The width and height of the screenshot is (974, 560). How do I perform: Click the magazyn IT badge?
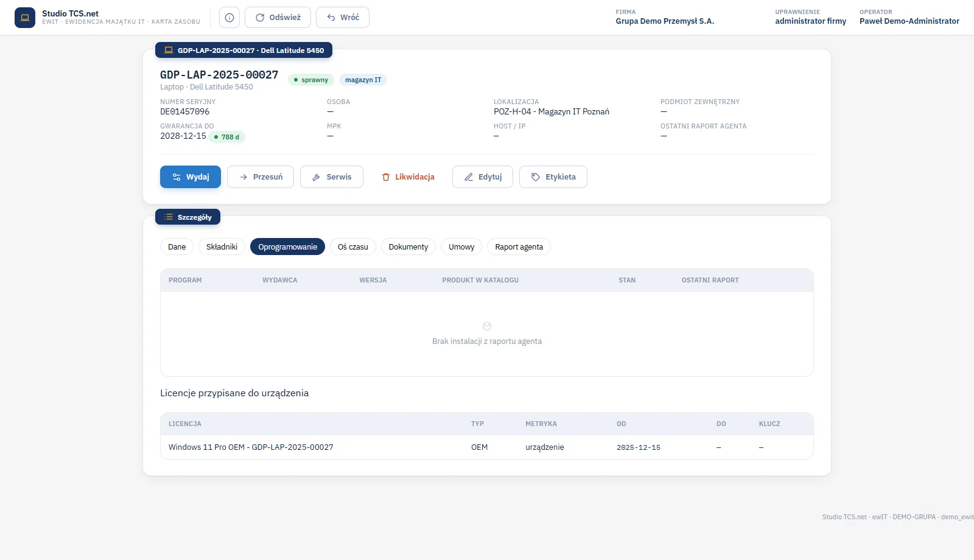tap(363, 80)
